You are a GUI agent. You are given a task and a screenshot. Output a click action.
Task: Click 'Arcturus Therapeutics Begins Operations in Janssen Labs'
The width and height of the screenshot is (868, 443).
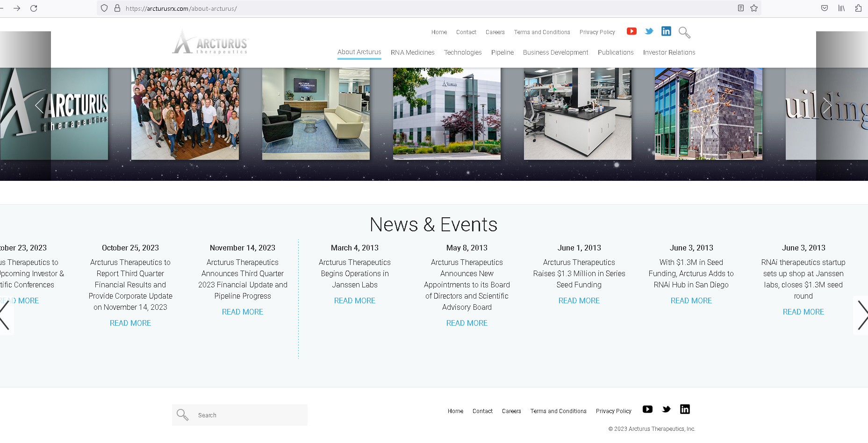click(355, 273)
